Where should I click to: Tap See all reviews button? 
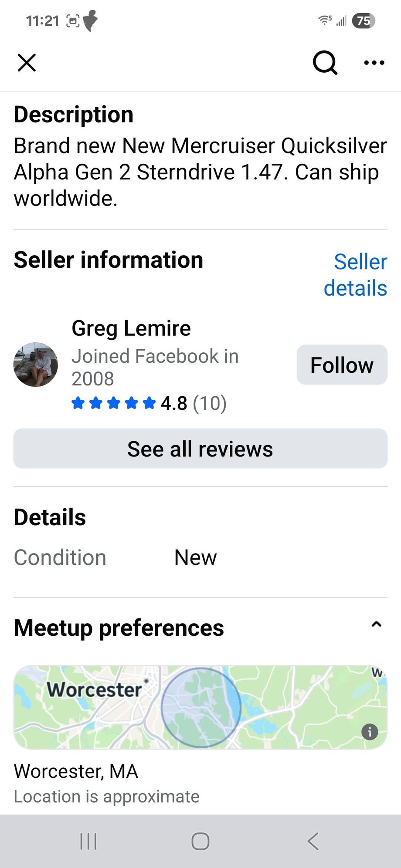[200, 449]
